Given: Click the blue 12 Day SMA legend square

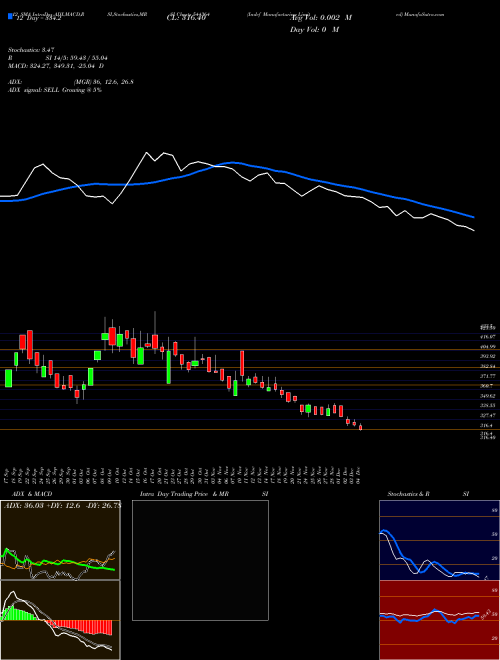Looking at the screenshot, I should (10, 17).
